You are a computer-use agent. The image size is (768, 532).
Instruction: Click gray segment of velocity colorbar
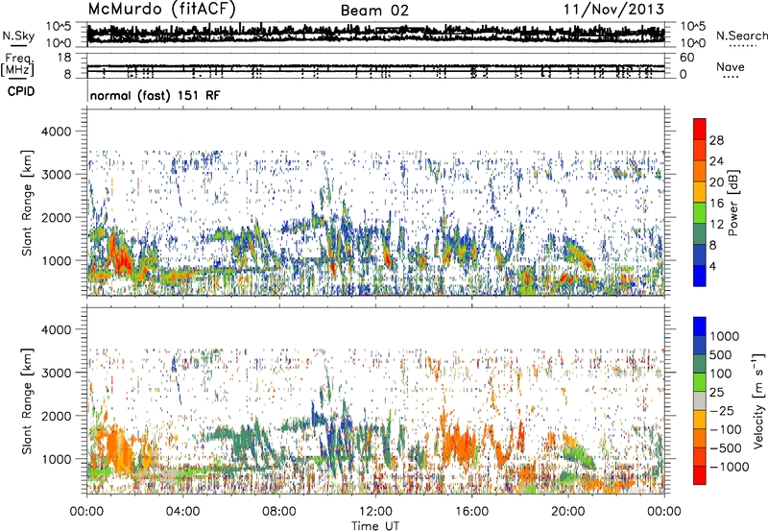tap(700, 400)
